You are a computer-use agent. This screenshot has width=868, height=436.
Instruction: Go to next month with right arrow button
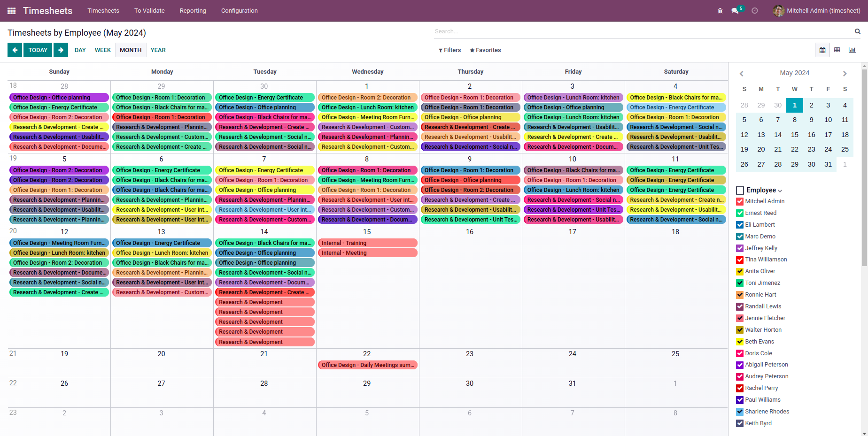pyautogui.click(x=61, y=50)
